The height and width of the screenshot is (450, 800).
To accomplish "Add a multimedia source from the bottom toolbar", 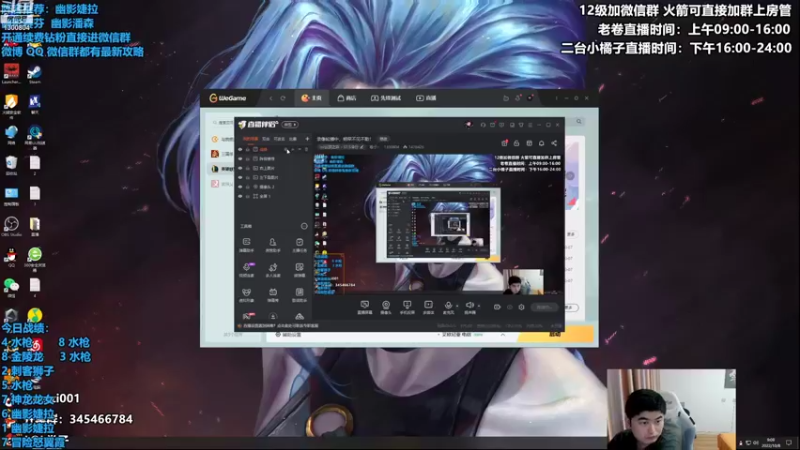I will [x=428, y=307].
